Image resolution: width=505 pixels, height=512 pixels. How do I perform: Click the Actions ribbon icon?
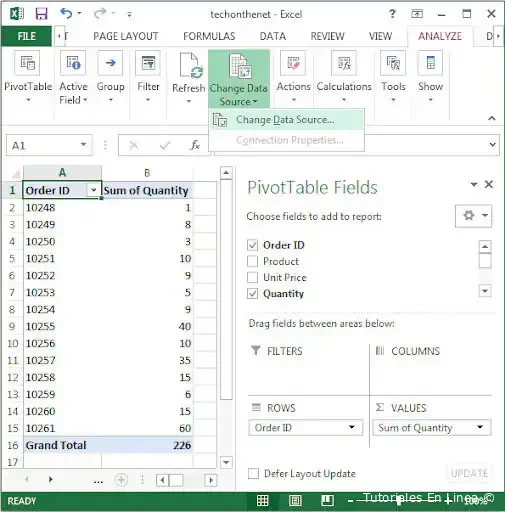[x=293, y=63]
